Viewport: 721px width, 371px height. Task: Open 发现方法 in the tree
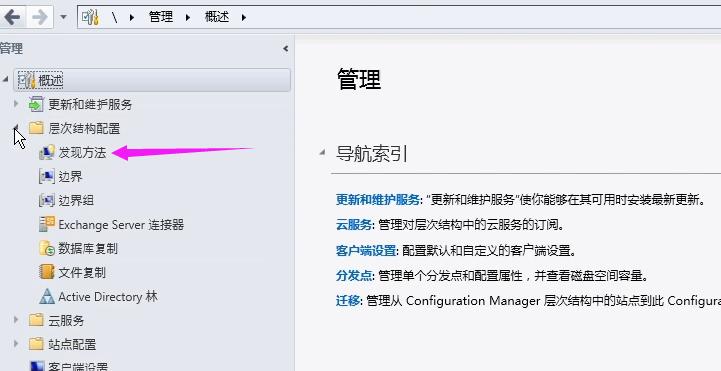pyautogui.click(x=82, y=153)
